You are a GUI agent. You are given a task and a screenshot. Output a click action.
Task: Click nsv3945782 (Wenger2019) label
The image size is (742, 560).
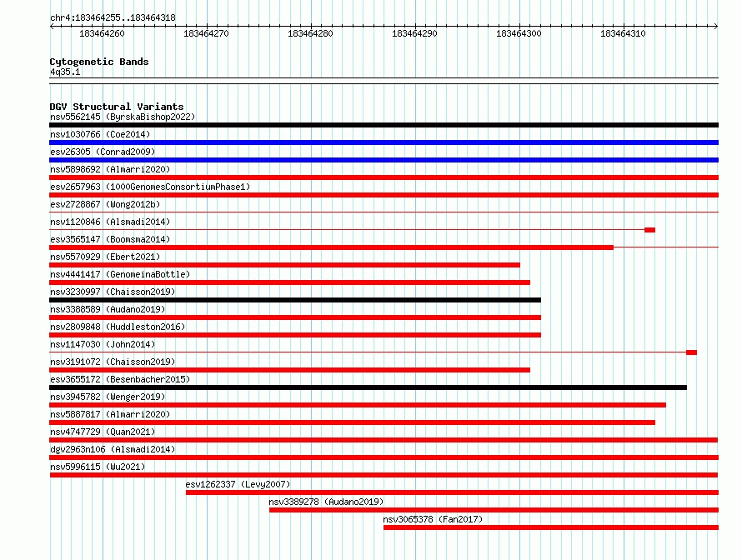click(x=108, y=397)
